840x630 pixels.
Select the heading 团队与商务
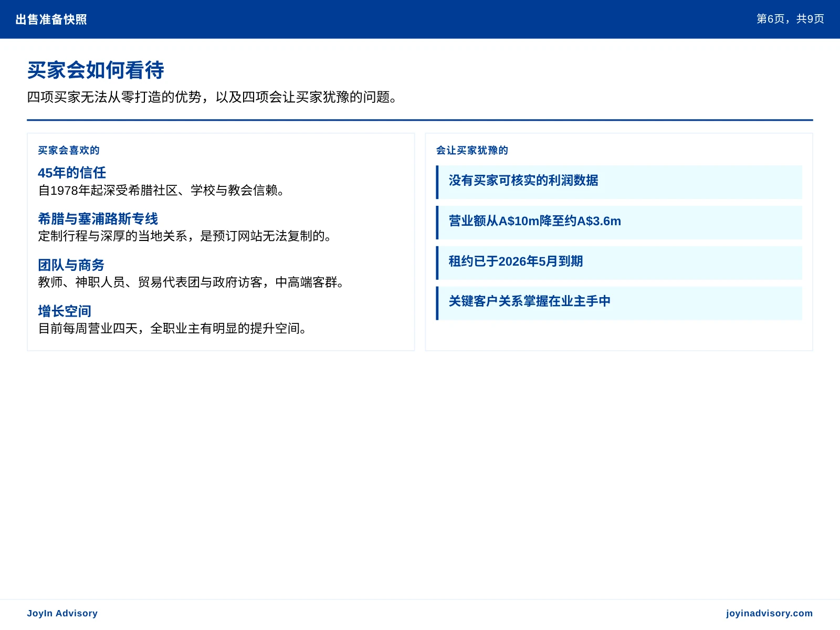pos(71,265)
